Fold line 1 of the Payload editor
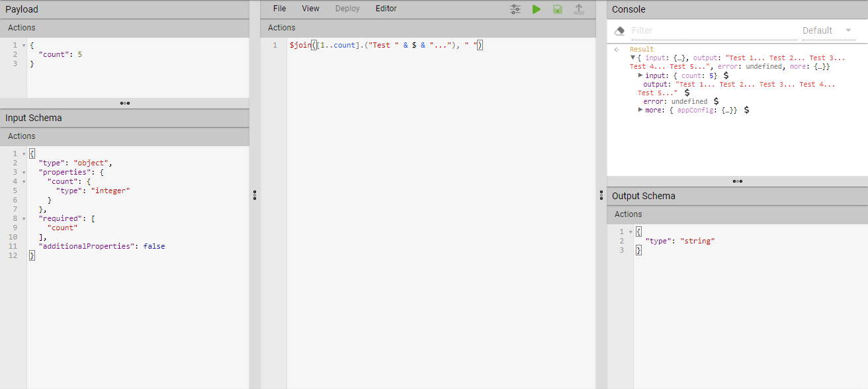Screen dimensions: 868x389 (x=24, y=45)
